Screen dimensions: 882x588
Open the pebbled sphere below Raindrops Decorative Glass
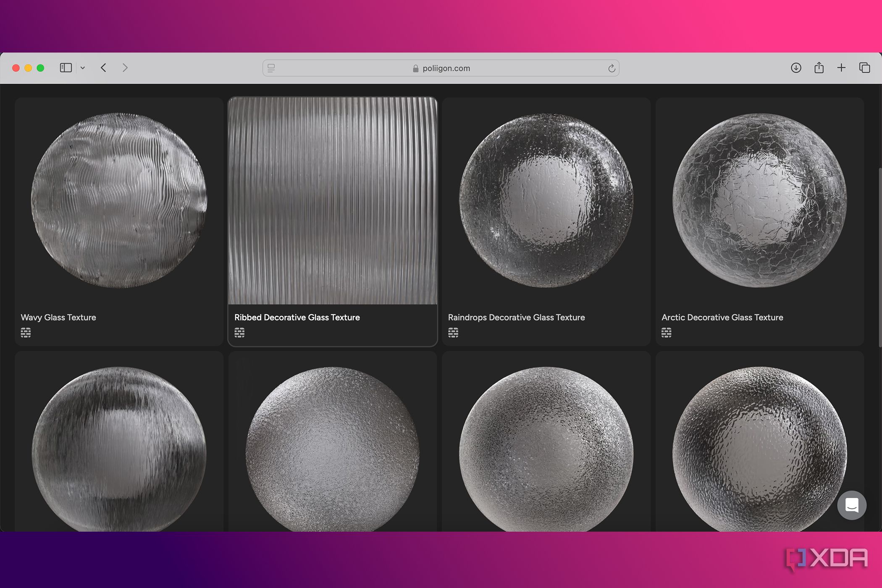point(546,449)
